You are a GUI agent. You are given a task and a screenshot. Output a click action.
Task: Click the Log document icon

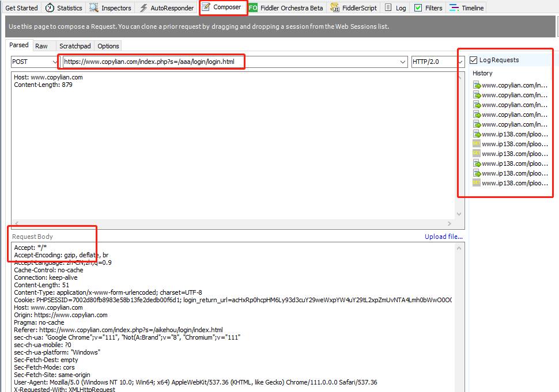tap(388, 8)
